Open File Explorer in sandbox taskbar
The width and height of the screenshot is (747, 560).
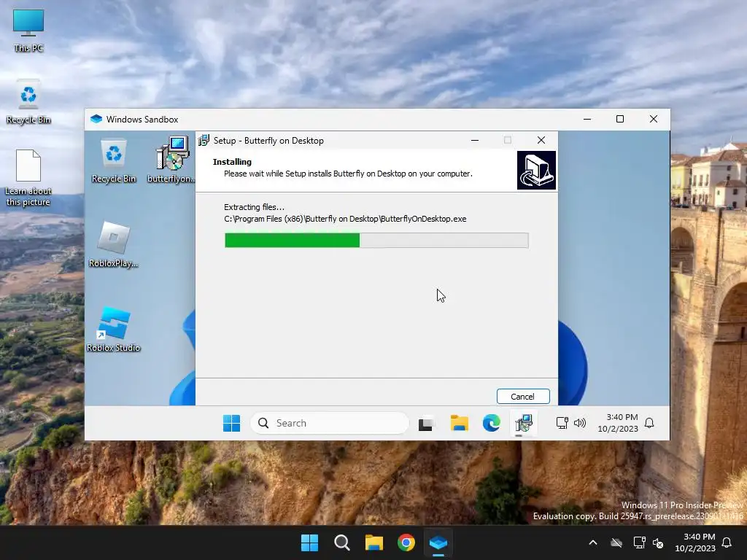point(460,423)
